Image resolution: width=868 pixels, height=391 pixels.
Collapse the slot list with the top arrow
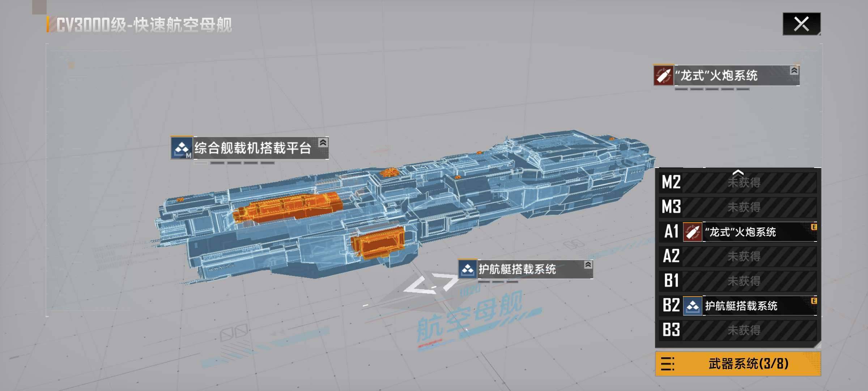(x=738, y=172)
